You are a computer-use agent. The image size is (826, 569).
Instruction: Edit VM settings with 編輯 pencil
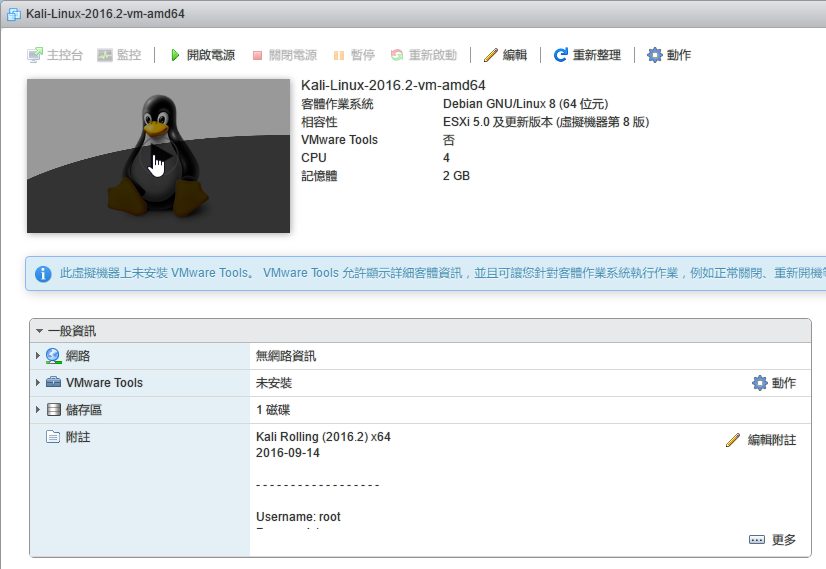(x=505, y=55)
